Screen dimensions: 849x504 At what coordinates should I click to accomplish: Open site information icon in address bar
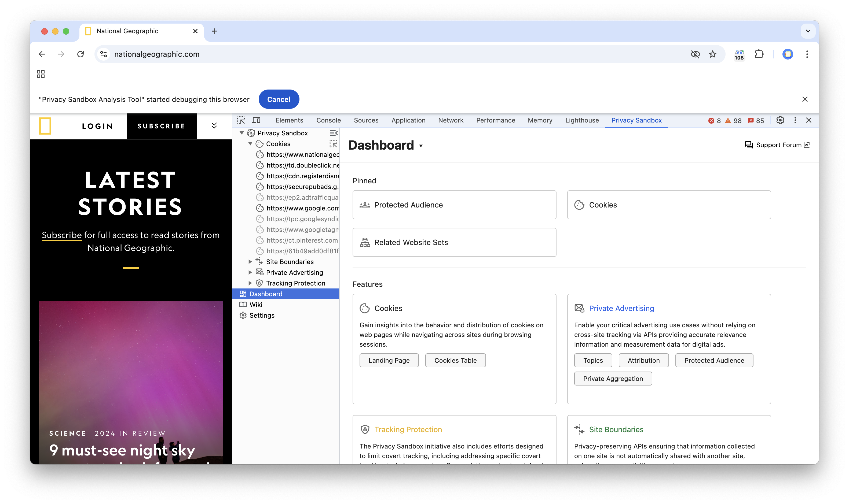(x=104, y=54)
